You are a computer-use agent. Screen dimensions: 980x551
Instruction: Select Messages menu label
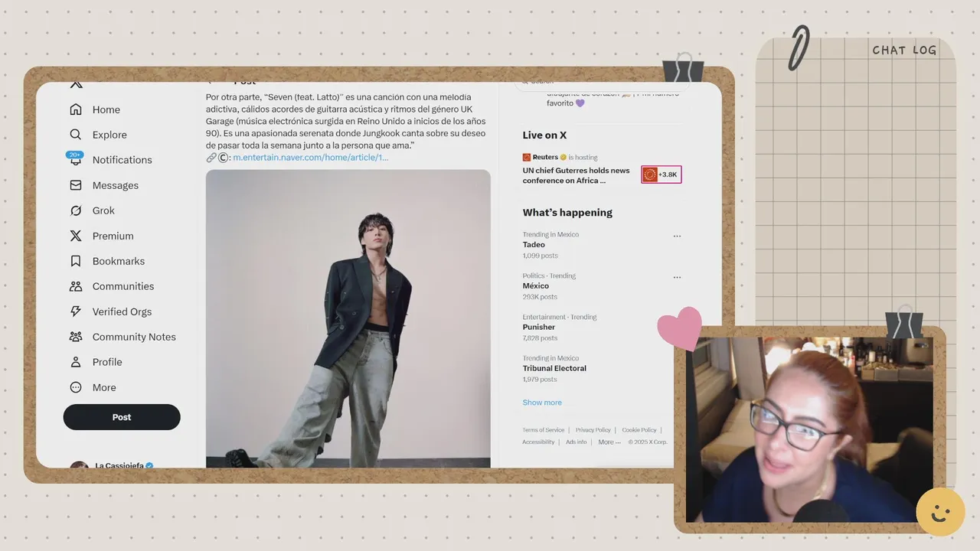(116, 185)
